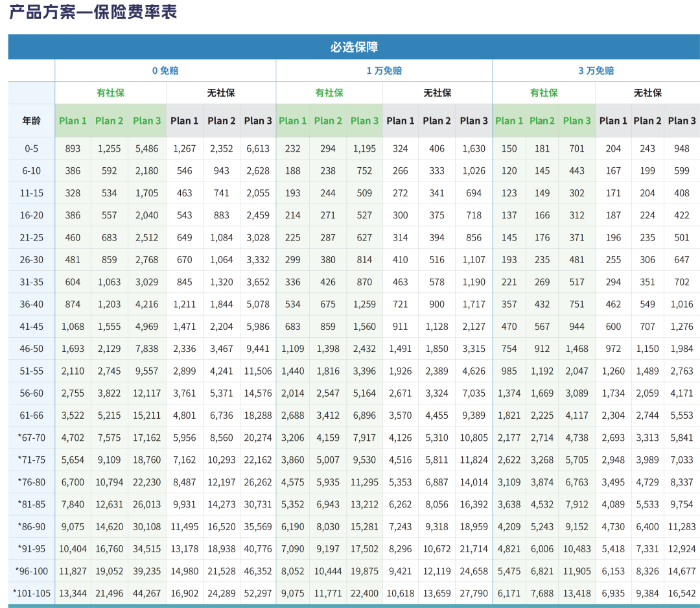Select age row label 51-55
This screenshot has height=608, width=700.
click(x=31, y=371)
